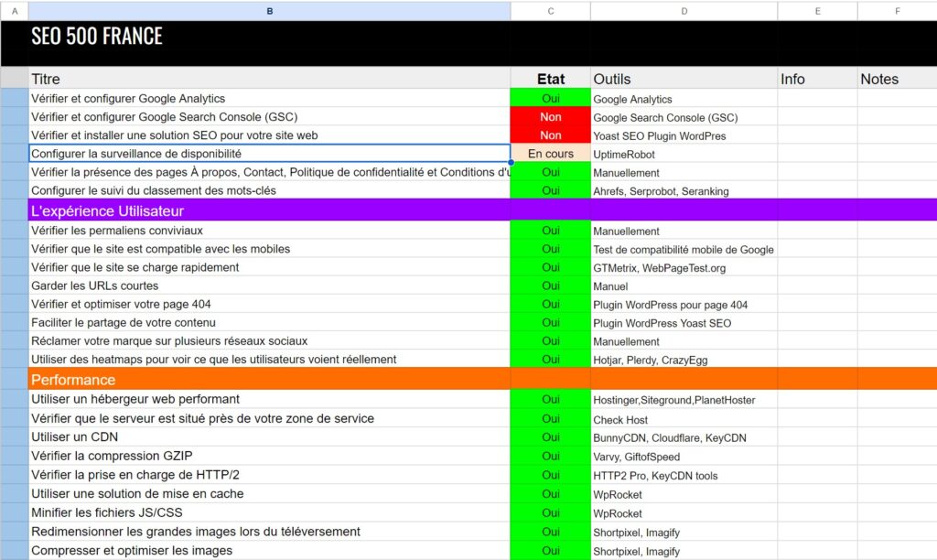Click 'Garder les URLs courtes' cell

pyautogui.click(x=270, y=285)
